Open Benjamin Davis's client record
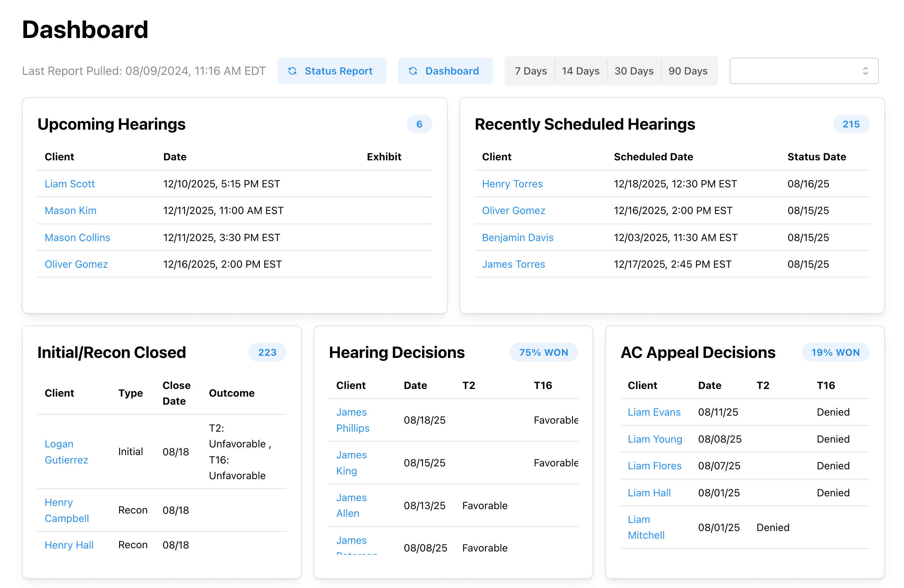Image resolution: width=904 pixels, height=588 pixels. [518, 237]
